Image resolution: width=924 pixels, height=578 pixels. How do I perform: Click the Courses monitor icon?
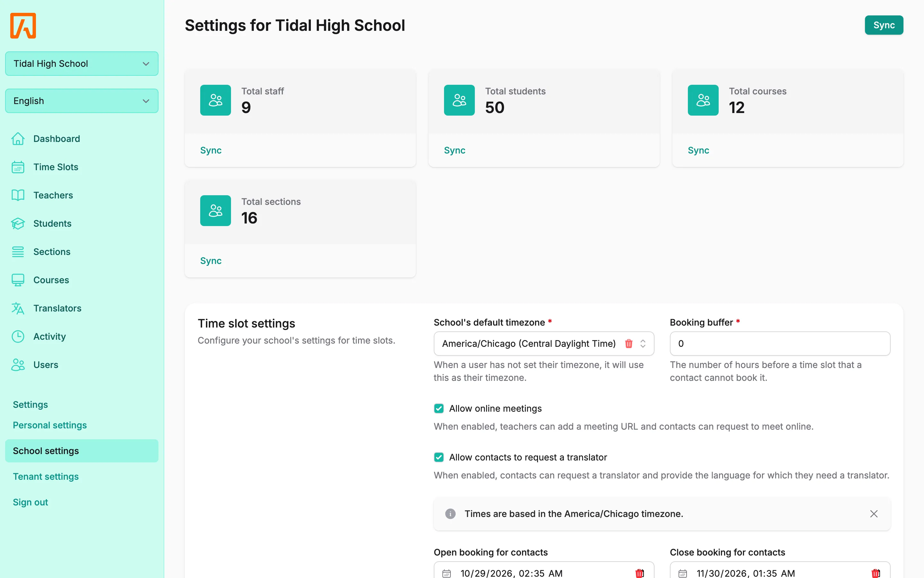18,280
